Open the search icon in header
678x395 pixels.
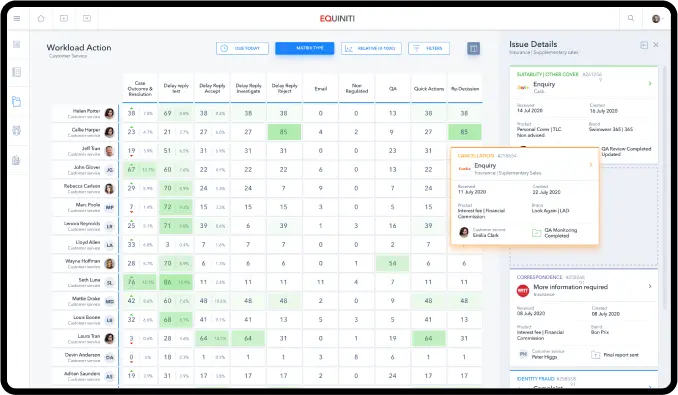point(631,18)
